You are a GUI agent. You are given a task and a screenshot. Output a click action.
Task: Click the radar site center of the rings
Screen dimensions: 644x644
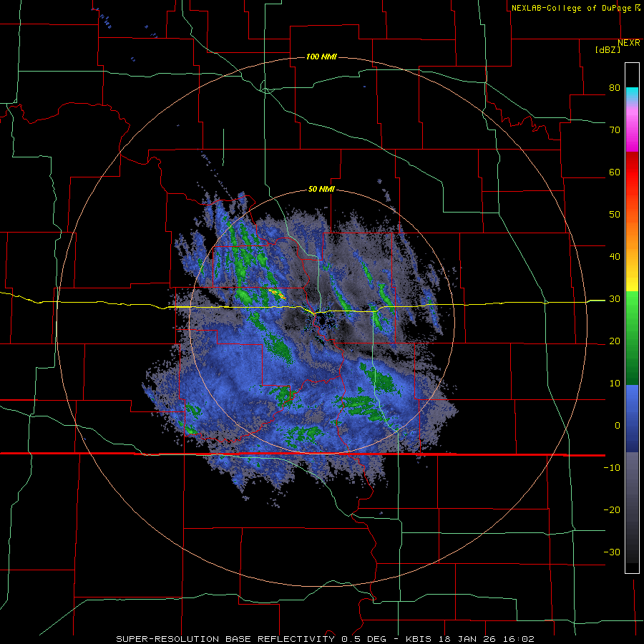(321, 321)
